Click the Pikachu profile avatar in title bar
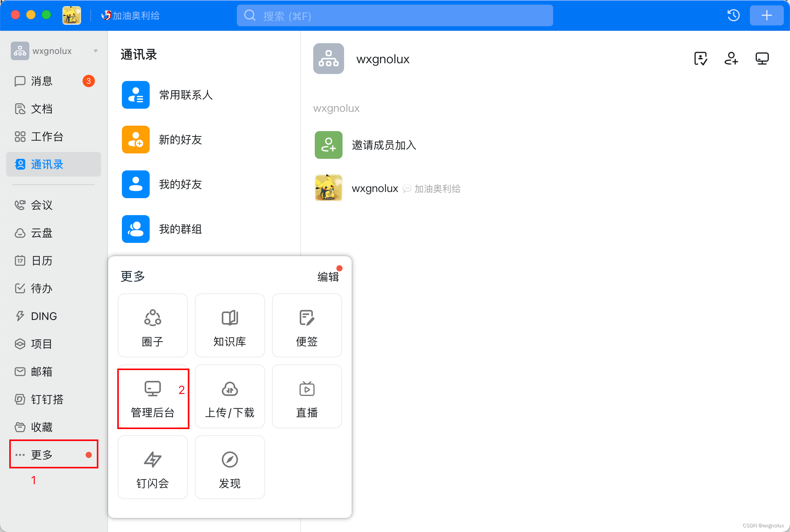Viewport: 790px width, 532px height. coord(72,15)
